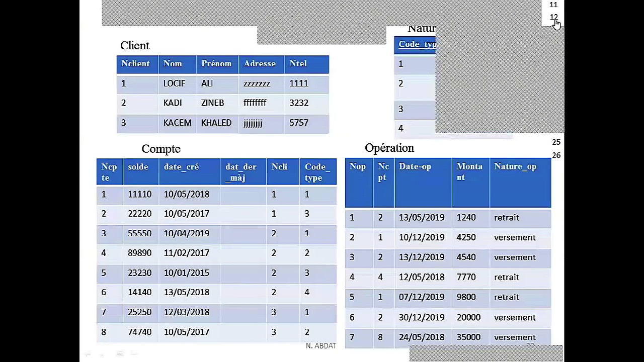Click the Code_type header in Compte table

317,172
